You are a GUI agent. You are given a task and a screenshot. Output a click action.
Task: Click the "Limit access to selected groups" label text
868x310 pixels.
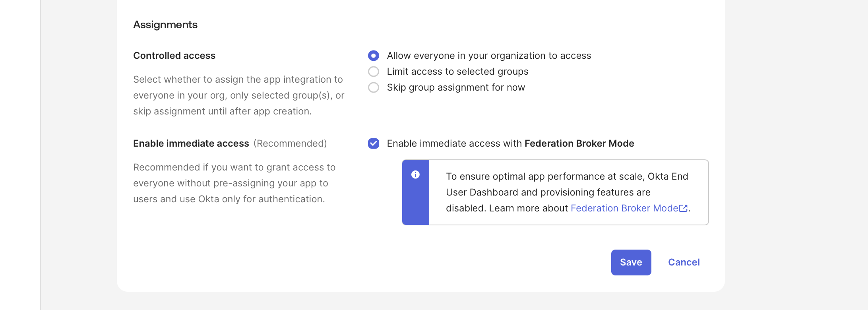[x=457, y=72]
